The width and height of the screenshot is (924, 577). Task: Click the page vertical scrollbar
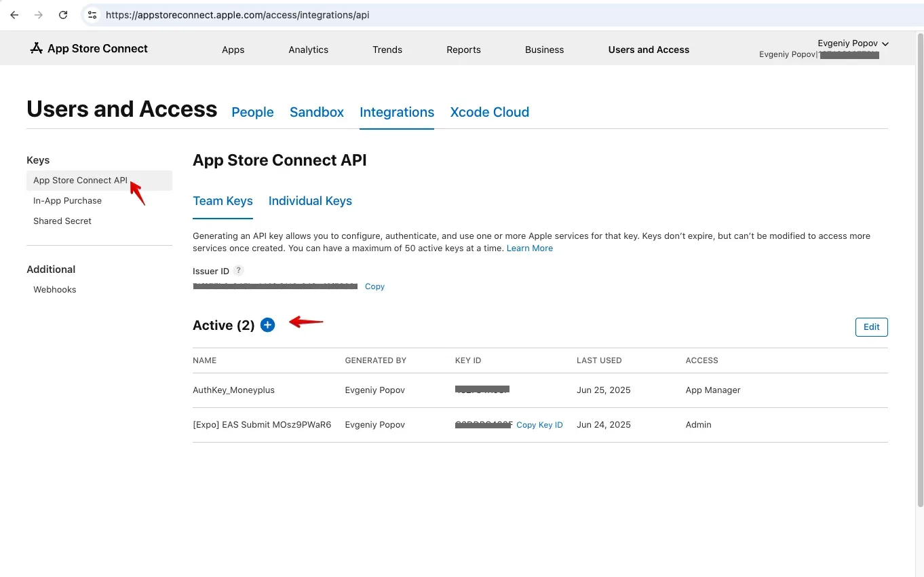[920, 272]
